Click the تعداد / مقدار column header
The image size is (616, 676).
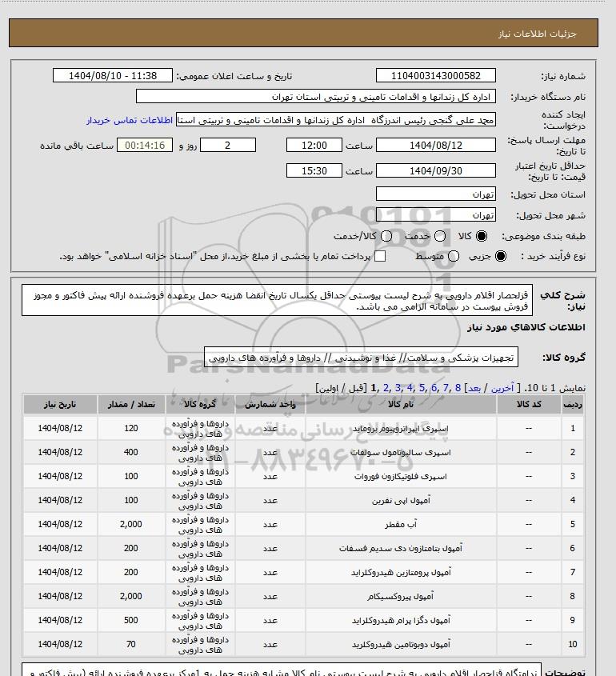pyautogui.click(x=131, y=404)
